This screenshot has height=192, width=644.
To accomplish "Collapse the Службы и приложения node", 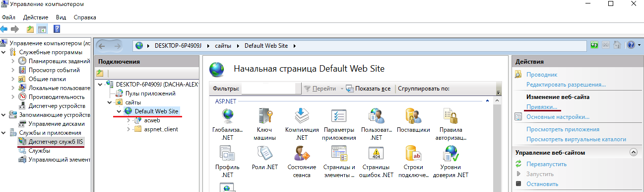I will [4, 133].
